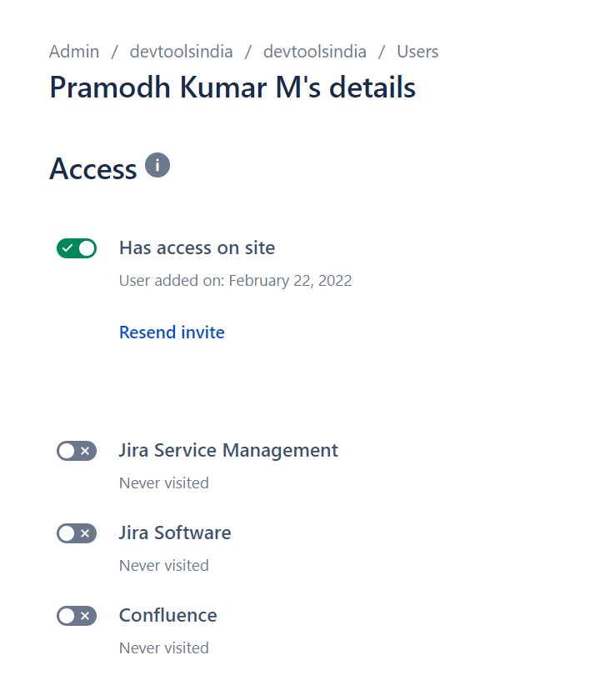Click the Has access on site label
Image resolution: width=605 pixels, height=700 pixels.
(x=197, y=248)
